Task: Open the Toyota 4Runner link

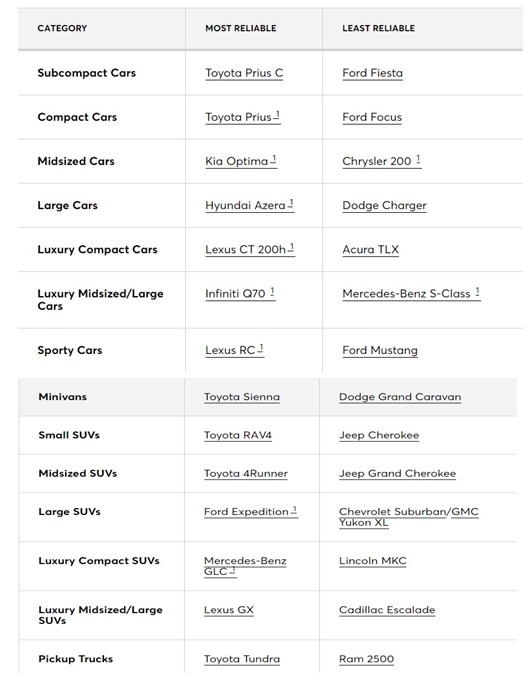Action: pos(246,473)
